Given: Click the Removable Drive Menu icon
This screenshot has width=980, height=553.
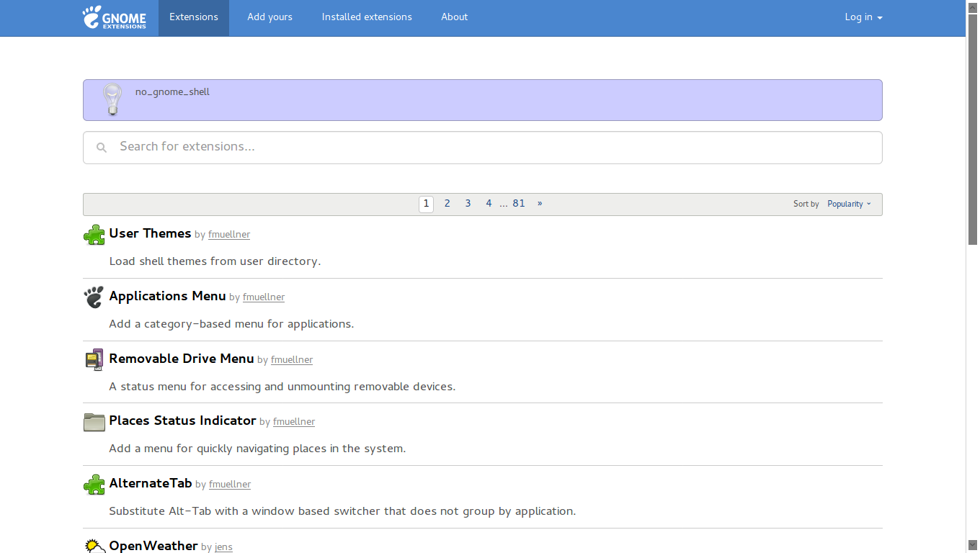Looking at the screenshot, I should coord(94,360).
